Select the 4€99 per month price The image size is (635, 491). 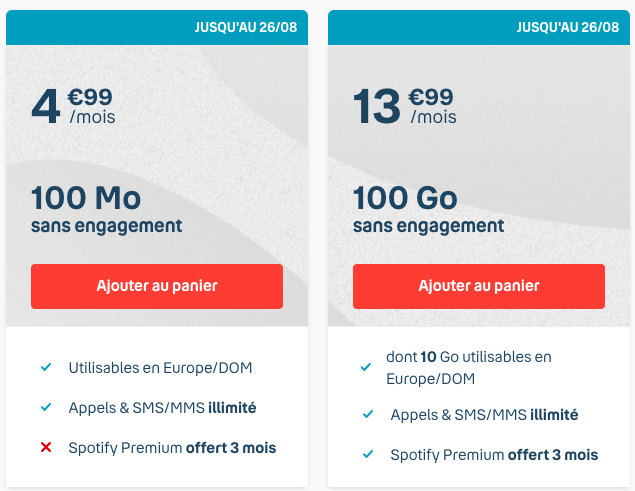click(x=73, y=106)
